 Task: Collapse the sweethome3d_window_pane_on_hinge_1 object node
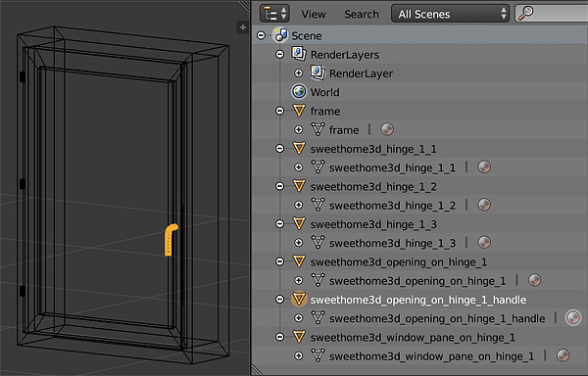279,337
